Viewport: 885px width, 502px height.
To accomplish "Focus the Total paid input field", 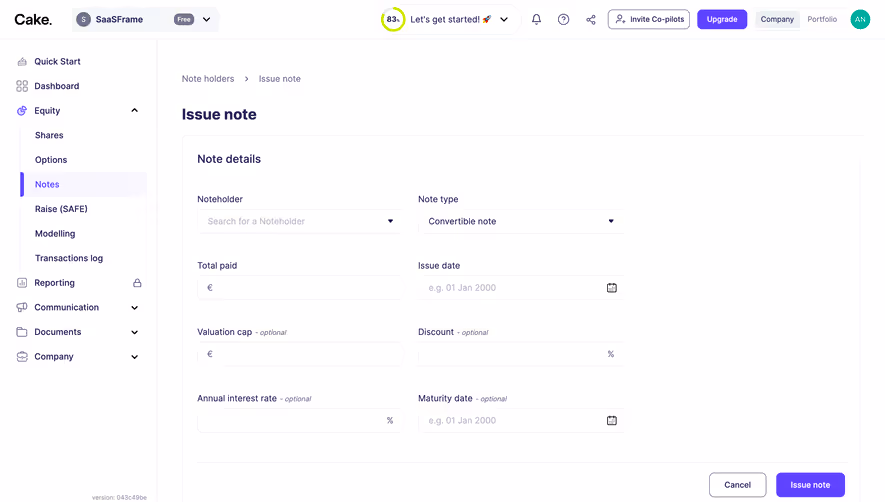I will tap(299, 288).
